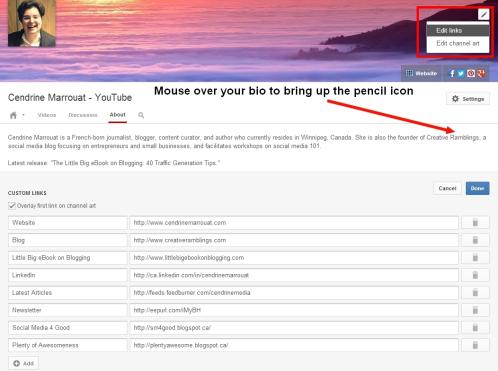Edit the Latest Articles title field
The height and width of the screenshot is (371, 498).
[68, 293]
